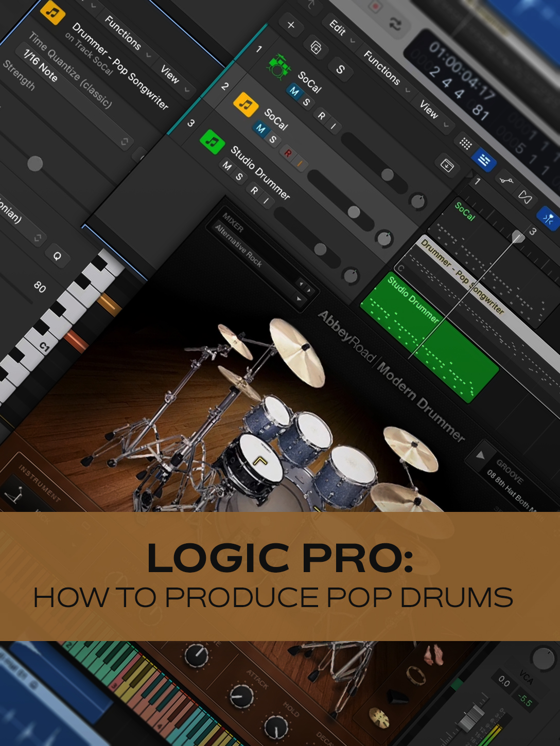Play the groove preview in Modern Drummer
This screenshot has width=560, height=746.
[481, 455]
